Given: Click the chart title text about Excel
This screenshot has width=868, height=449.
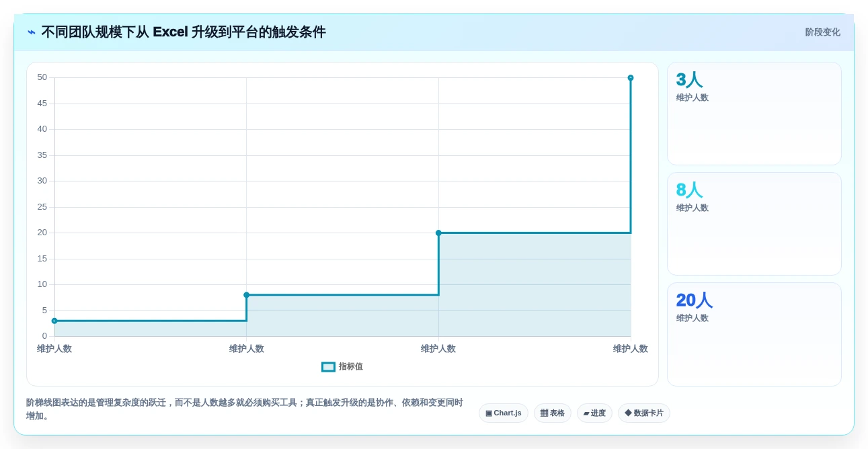Looking at the screenshot, I should click(x=184, y=32).
